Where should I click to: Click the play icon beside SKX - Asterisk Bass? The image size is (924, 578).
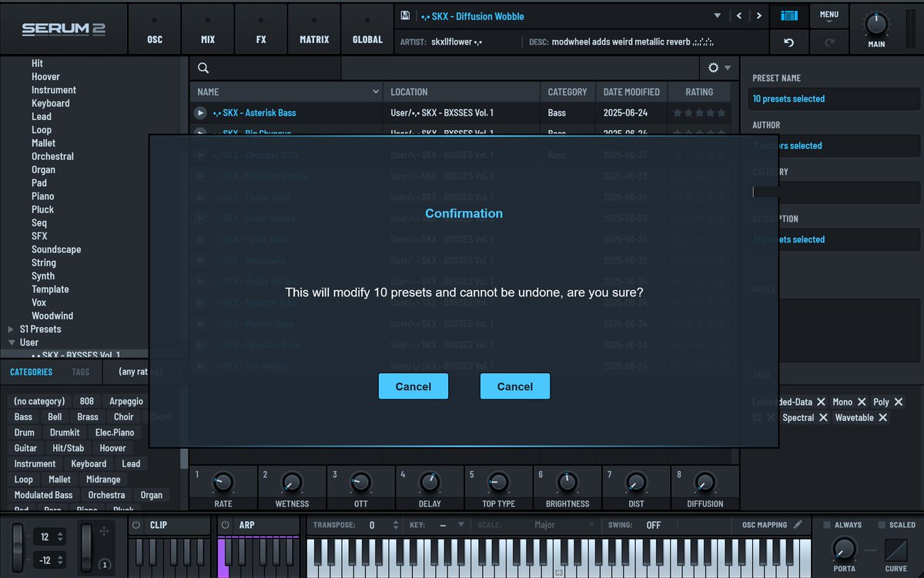tap(199, 112)
